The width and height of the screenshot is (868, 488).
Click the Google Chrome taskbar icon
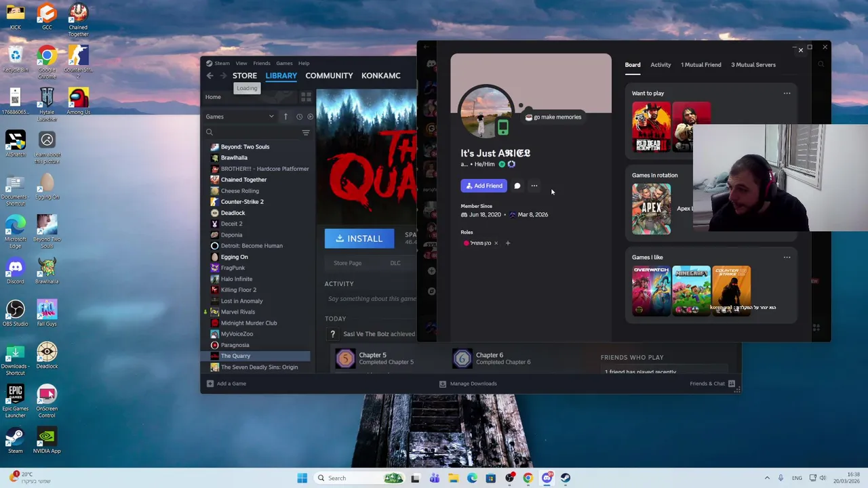click(528, 478)
